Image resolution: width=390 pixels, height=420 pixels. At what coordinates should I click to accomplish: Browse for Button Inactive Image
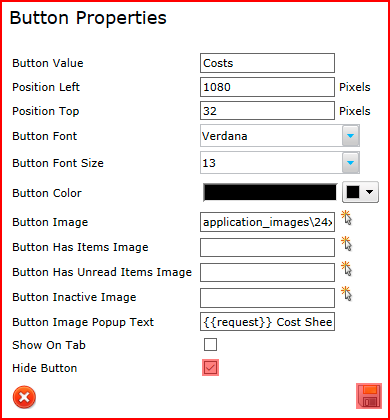[347, 294]
